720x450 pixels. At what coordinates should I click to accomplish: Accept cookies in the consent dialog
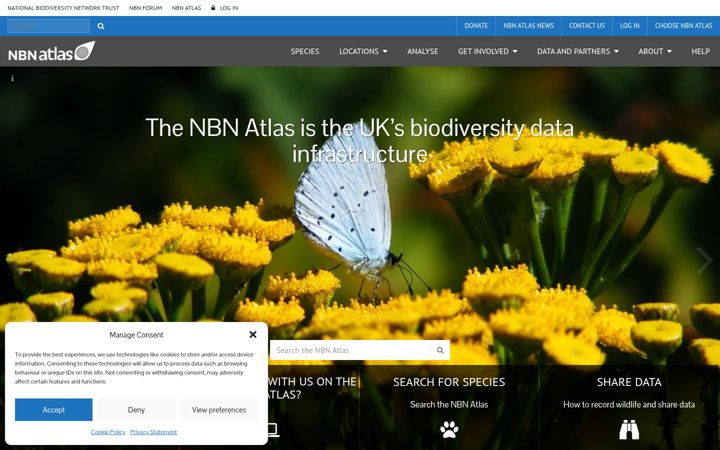[54, 410]
